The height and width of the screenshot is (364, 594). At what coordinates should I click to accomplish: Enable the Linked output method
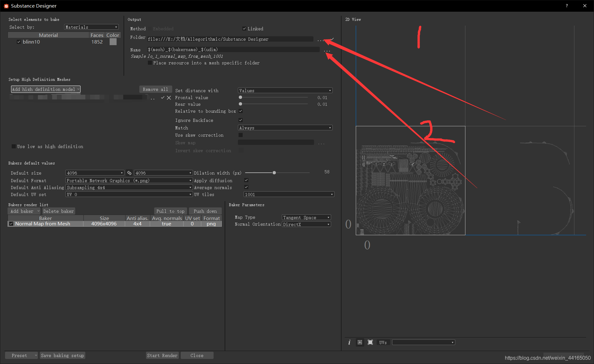[244, 29]
